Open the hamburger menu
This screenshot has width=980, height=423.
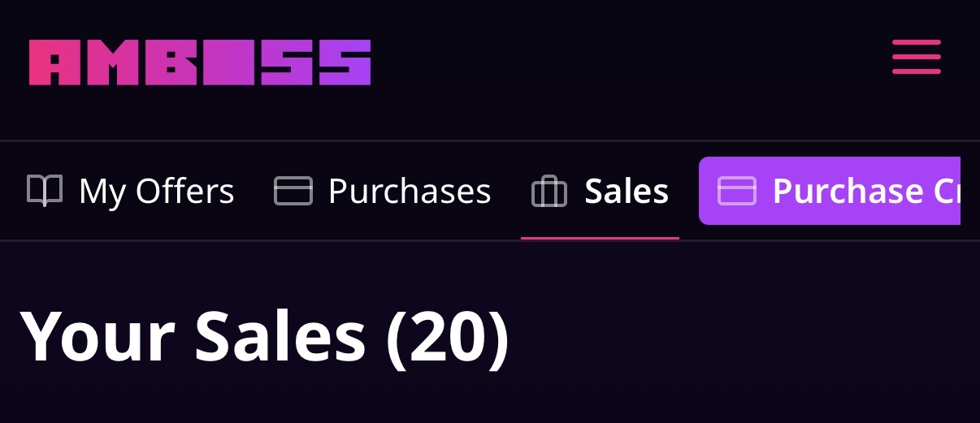click(x=916, y=57)
